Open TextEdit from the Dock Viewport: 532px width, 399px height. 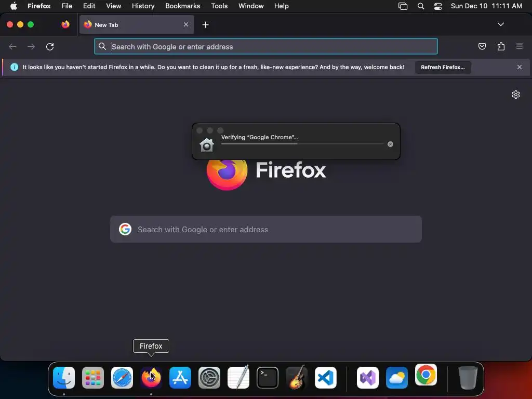pyautogui.click(x=238, y=377)
